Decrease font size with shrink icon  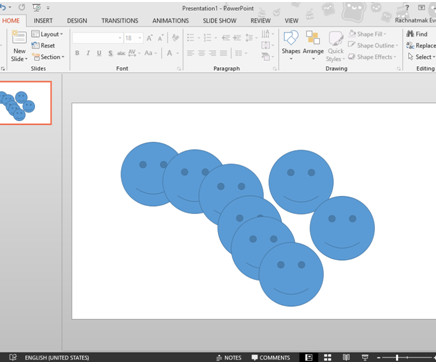(160, 38)
